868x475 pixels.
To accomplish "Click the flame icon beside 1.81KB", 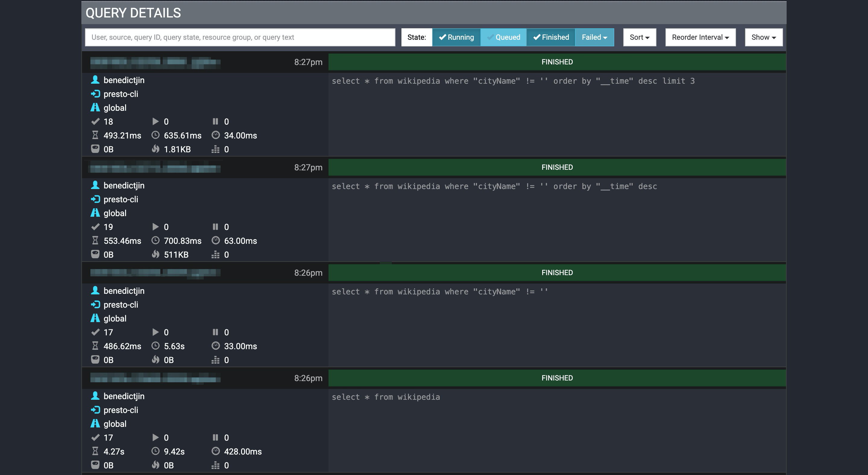I will click(156, 149).
